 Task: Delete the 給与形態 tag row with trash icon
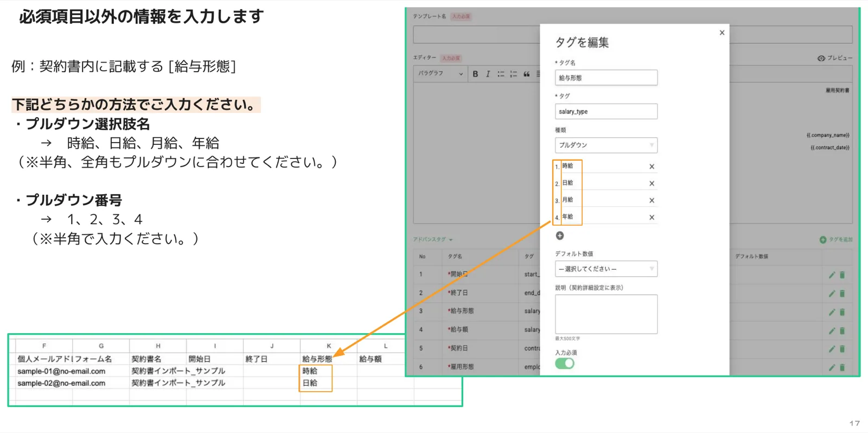[x=842, y=312]
